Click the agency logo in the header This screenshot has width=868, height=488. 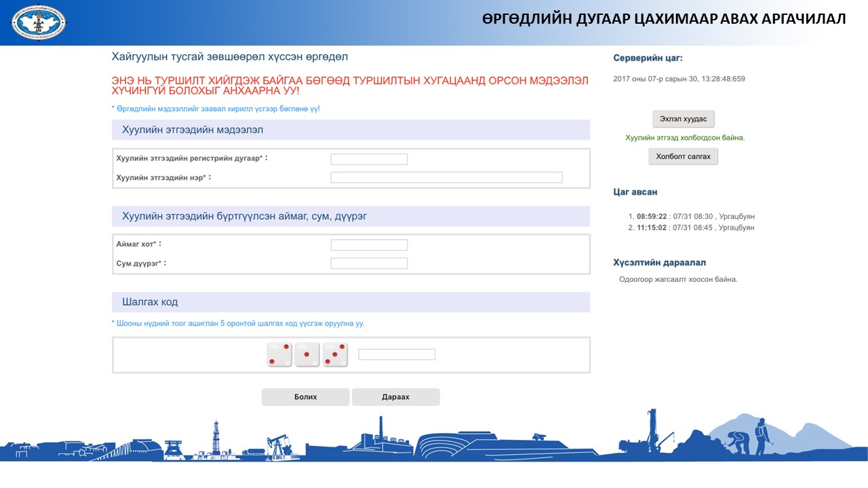point(39,22)
